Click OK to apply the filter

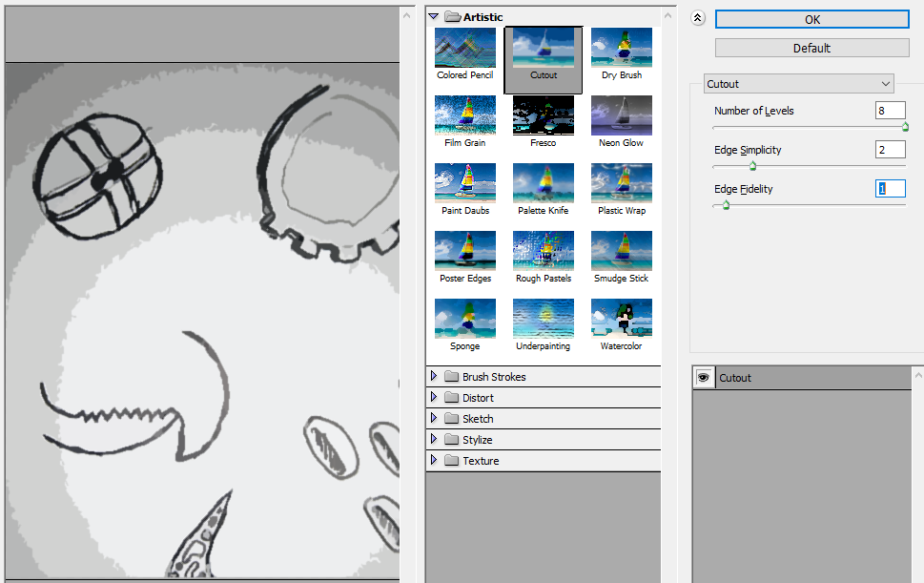pyautogui.click(x=812, y=19)
